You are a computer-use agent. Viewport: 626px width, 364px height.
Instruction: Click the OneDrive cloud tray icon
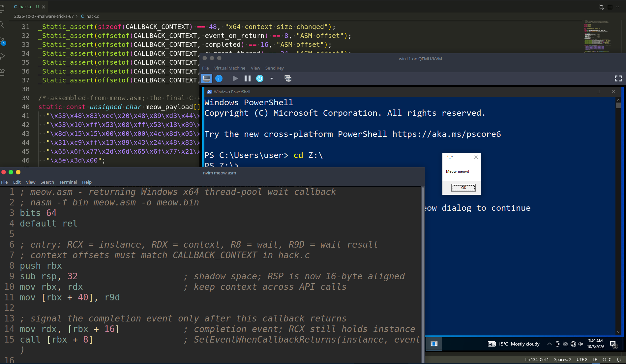click(565, 344)
